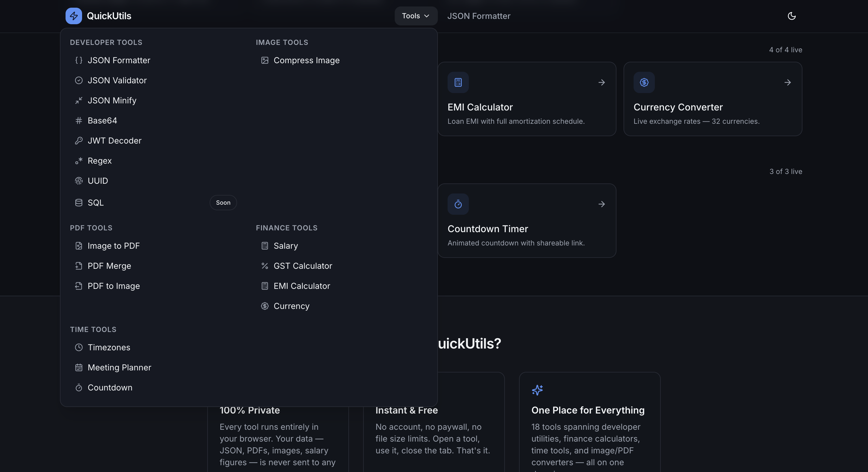Open EMI Calculator from Finance Tools menu
The height and width of the screenshot is (472, 868).
pyautogui.click(x=341, y=286)
